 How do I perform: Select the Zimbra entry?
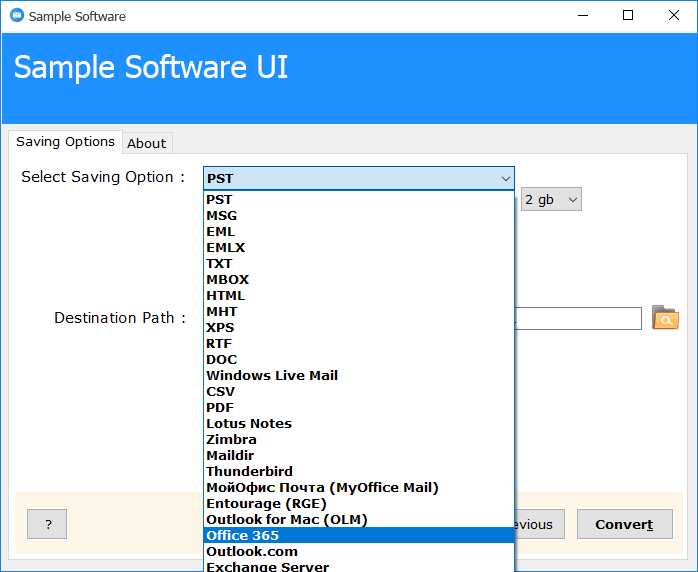click(359, 440)
